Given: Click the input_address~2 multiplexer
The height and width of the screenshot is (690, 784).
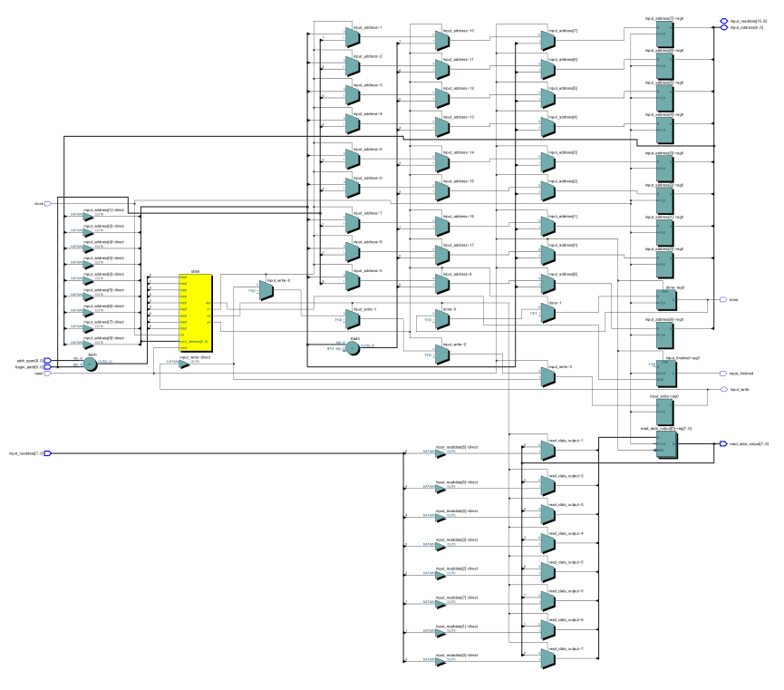Looking at the screenshot, I should pyautogui.click(x=353, y=66).
